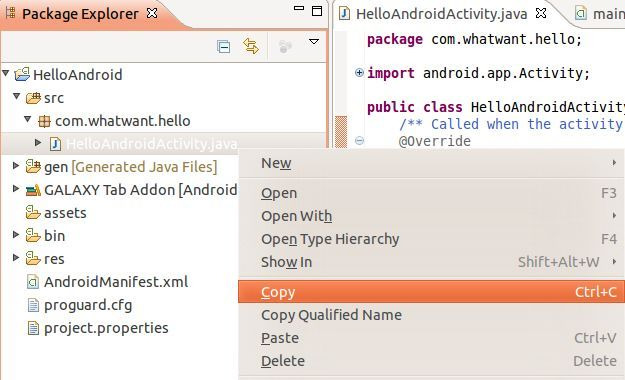Click the HelloAndroid project icon
This screenshot has height=380, width=625.
tap(22, 74)
